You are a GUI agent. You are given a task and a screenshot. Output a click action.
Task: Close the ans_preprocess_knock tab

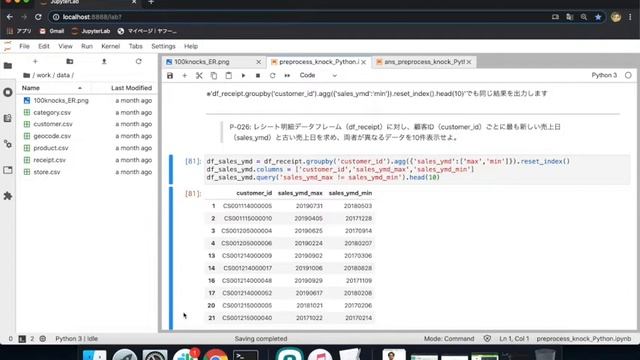click(469, 62)
